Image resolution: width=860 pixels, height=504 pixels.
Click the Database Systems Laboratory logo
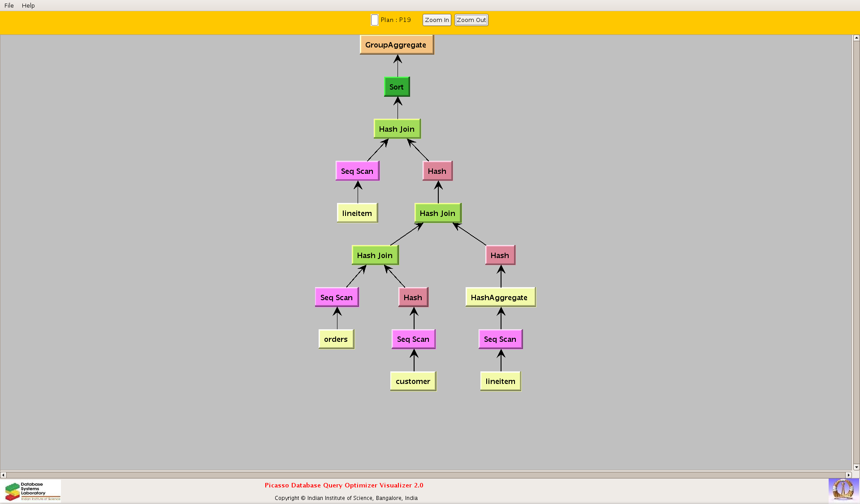(x=32, y=491)
